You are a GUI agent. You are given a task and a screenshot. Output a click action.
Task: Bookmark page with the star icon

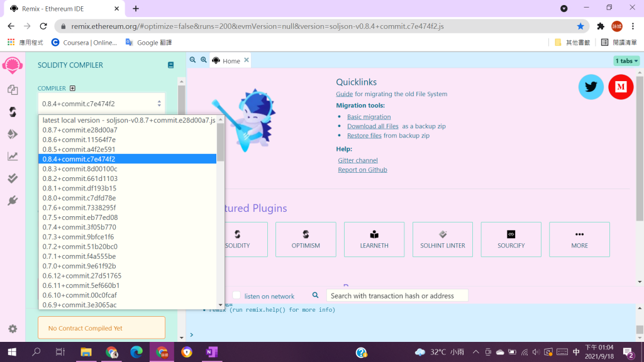point(580,26)
